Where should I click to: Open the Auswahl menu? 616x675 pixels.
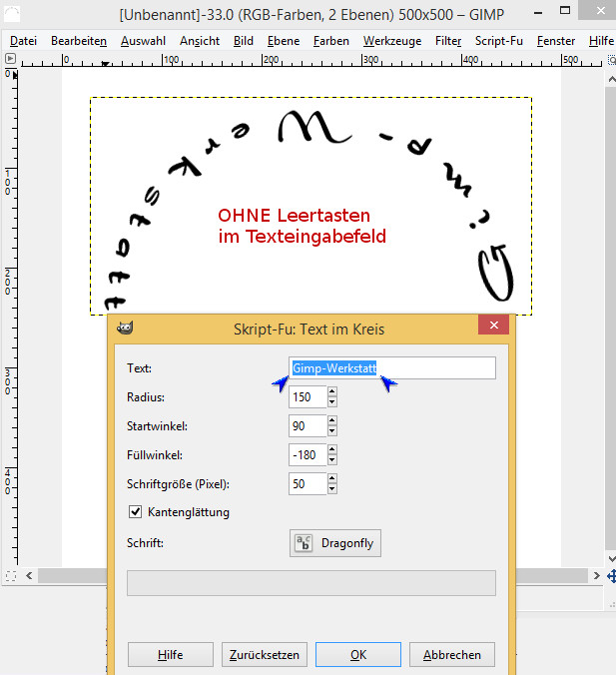(143, 41)
